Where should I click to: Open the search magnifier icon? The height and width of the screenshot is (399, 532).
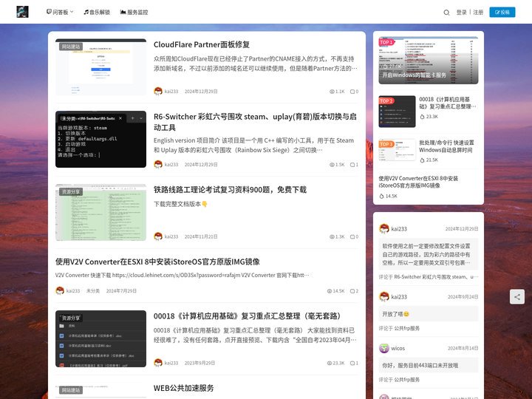point(446,13)
